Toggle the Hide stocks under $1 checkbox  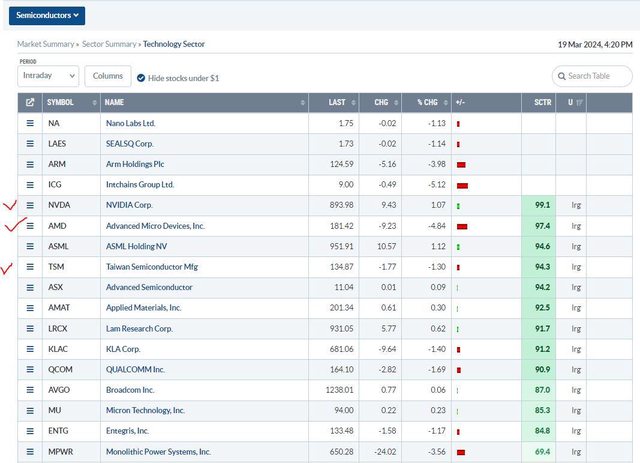coord(141,77)
